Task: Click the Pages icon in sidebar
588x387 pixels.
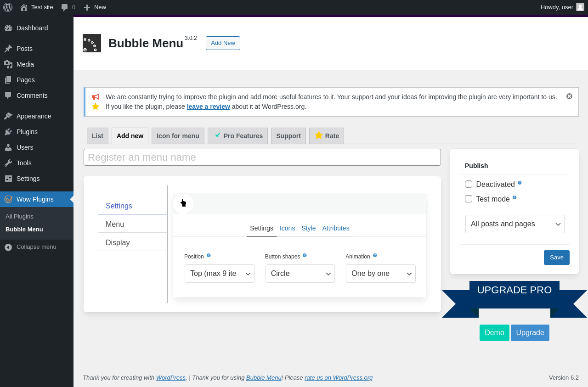Action: 8,80
